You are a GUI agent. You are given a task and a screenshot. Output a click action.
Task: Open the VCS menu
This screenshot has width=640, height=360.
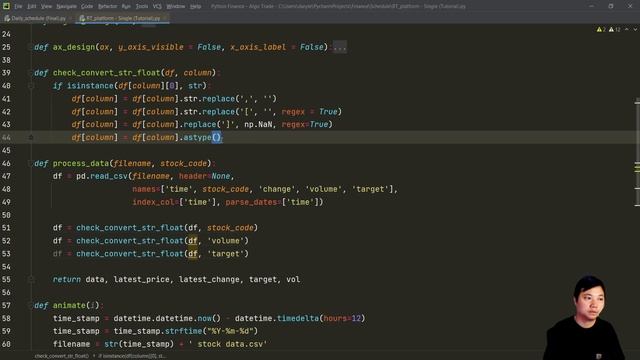coord(157,7)
